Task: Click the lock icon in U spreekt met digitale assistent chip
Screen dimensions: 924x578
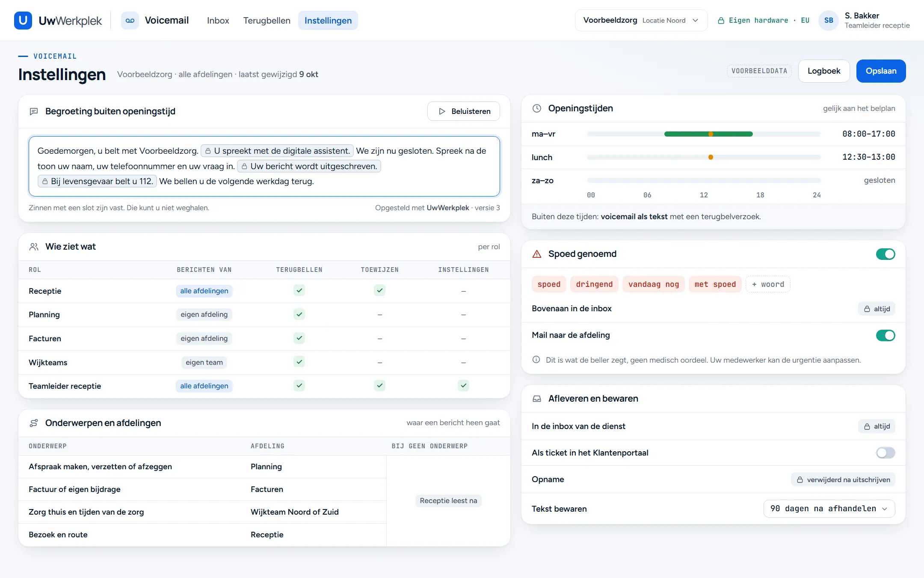Action: 208,151
